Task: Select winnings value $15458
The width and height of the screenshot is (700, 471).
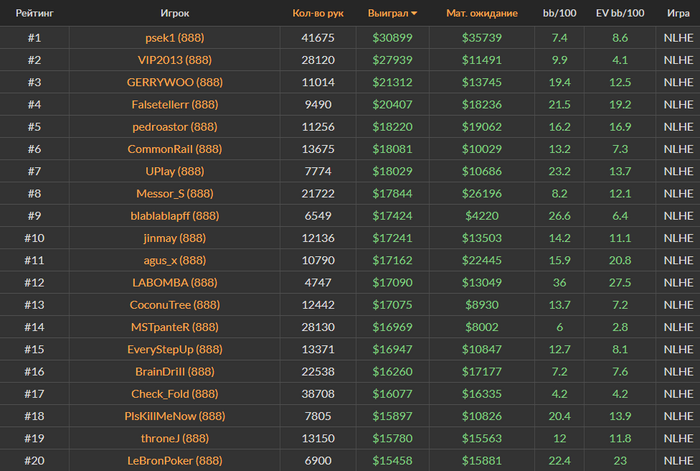Action: 392,461
